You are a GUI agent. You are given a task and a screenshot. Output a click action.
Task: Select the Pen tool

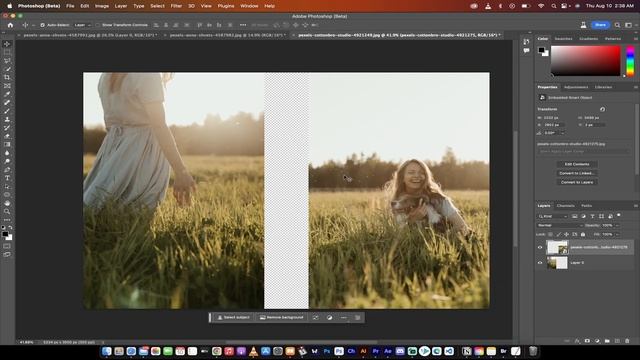tap(7, 169)
